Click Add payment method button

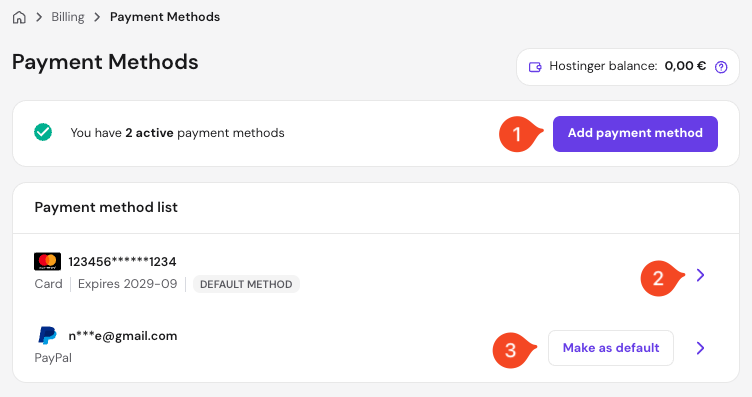pyautogui.click(x=635, y=134)
